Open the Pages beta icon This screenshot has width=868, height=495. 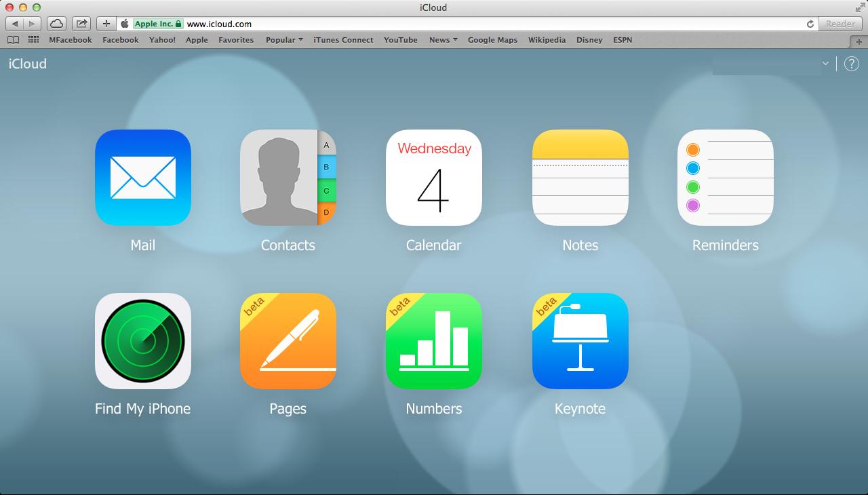[x=288, y=341]
